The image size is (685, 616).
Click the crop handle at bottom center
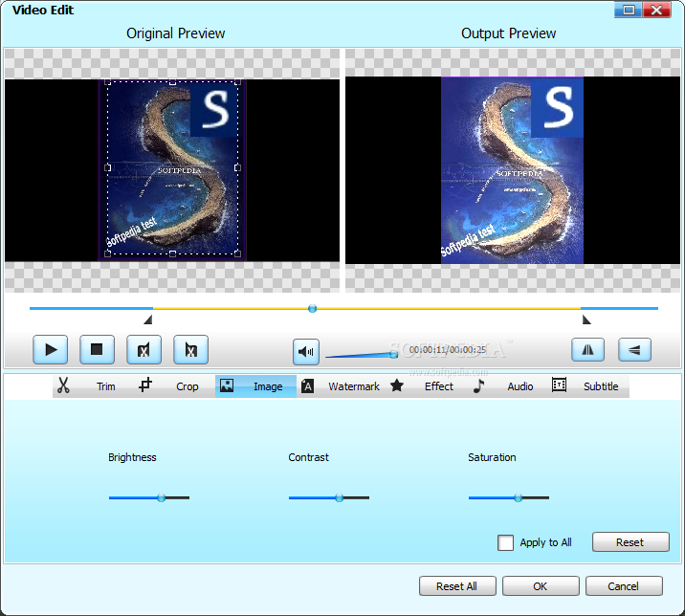pyautogui.click(x=172, y=253)
